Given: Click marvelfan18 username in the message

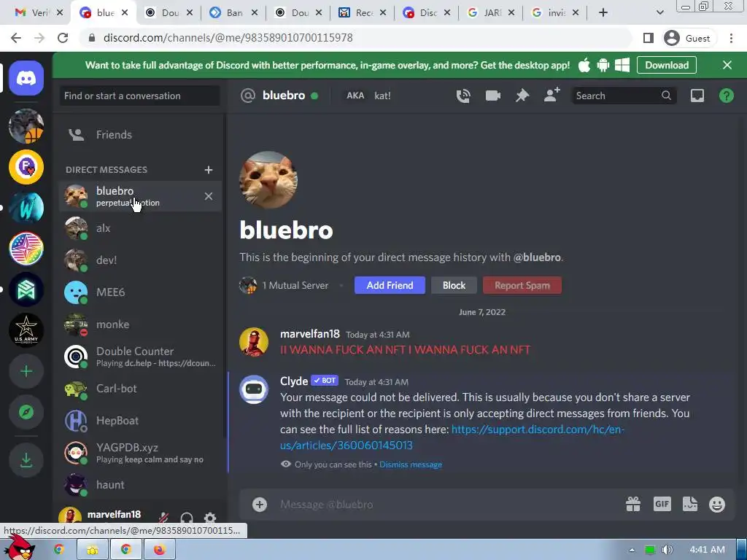Looking at the screenshot, I should 309,334.
